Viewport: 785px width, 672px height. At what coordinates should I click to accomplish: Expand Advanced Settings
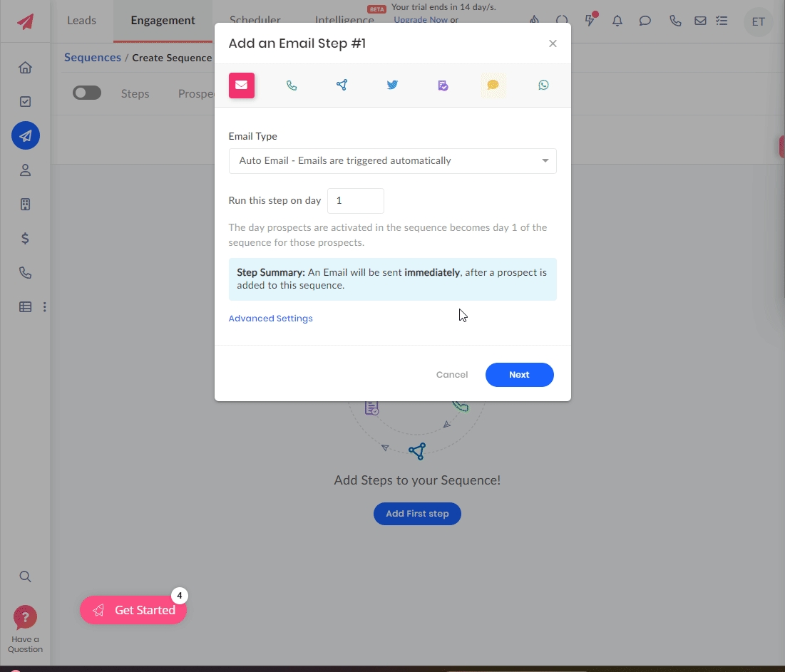270,319
